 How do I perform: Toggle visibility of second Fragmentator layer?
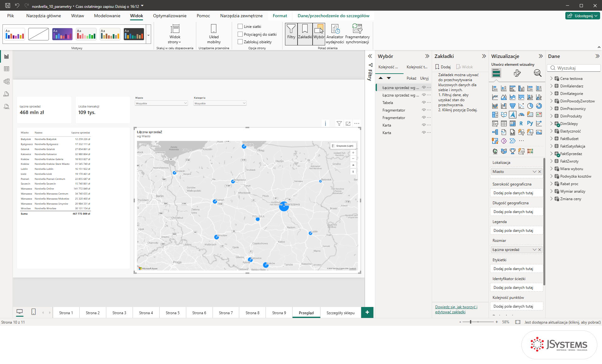tap(424, 118)
